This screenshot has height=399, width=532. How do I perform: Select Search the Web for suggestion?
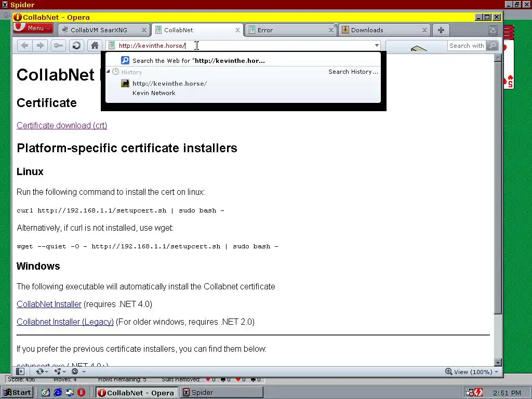pos(243,60)
